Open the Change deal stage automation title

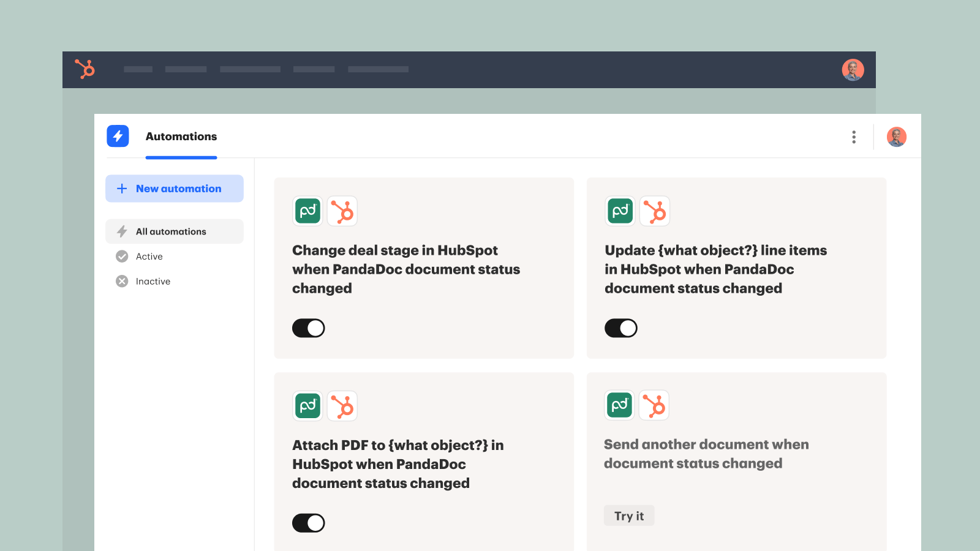(405, 269)
